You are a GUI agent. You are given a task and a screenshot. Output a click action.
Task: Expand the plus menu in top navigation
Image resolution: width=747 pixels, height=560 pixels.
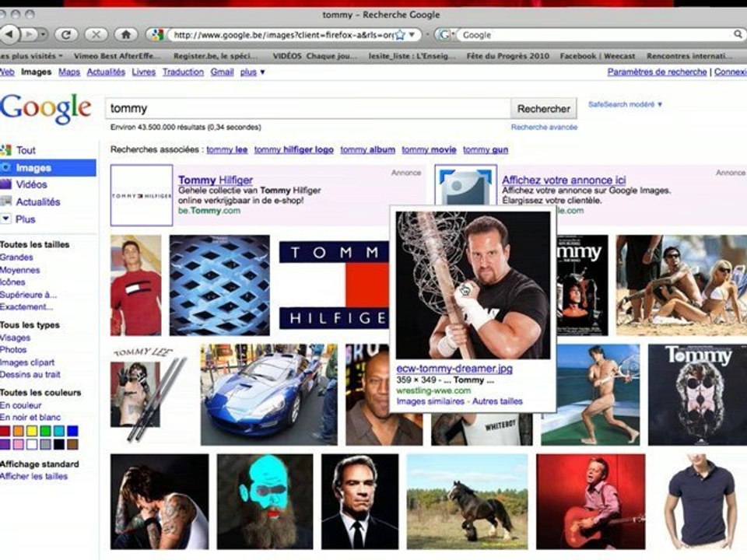coord(252,72)
